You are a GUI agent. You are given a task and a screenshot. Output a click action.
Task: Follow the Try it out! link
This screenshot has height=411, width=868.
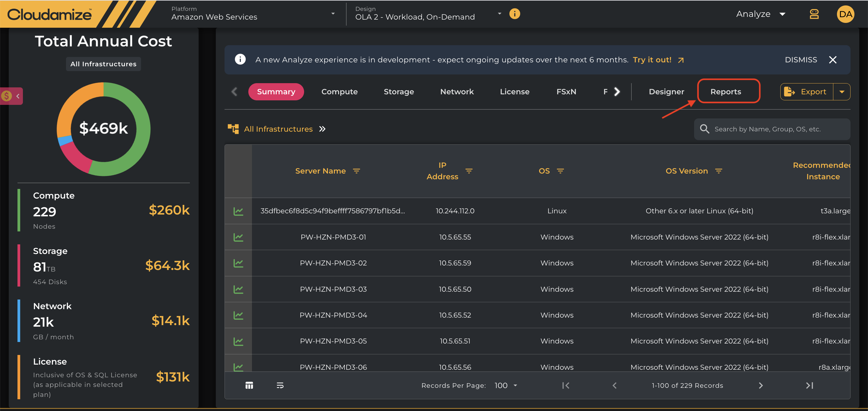[x=659, y=60]
